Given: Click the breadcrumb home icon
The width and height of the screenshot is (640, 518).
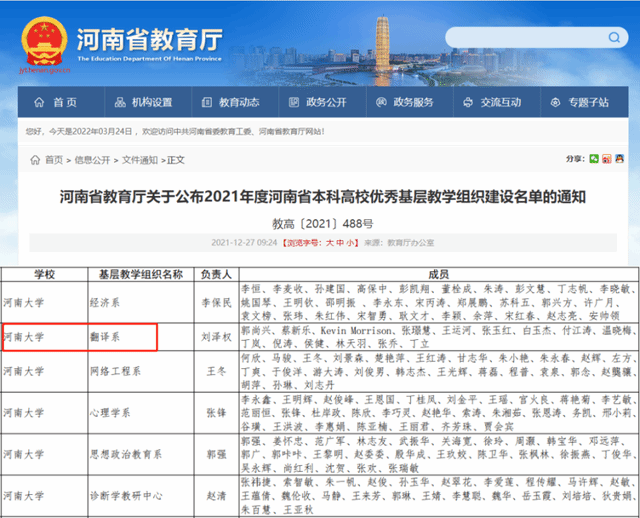Looking at the screenshot, I should pos(35,160).
